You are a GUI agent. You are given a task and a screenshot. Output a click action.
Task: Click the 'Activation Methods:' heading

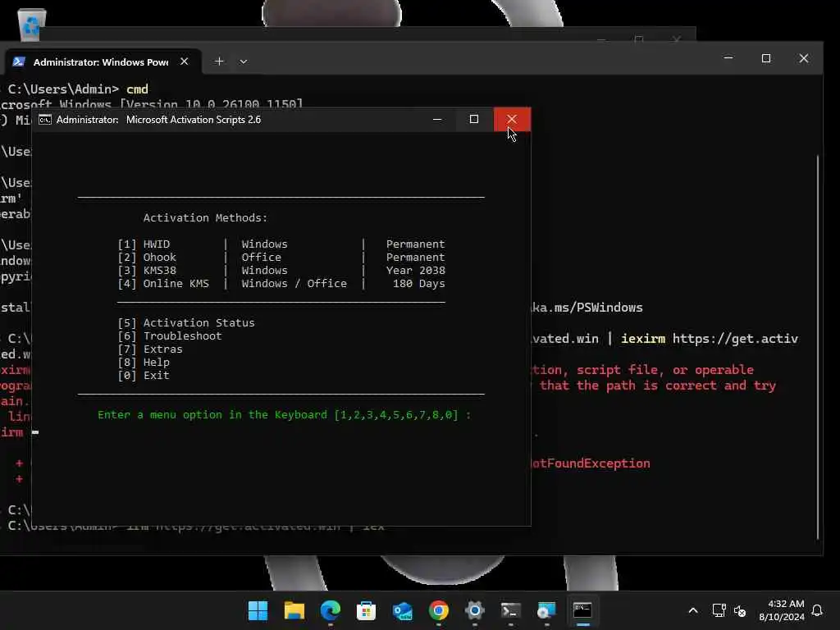pyautogui.click(x=205, y=218)
